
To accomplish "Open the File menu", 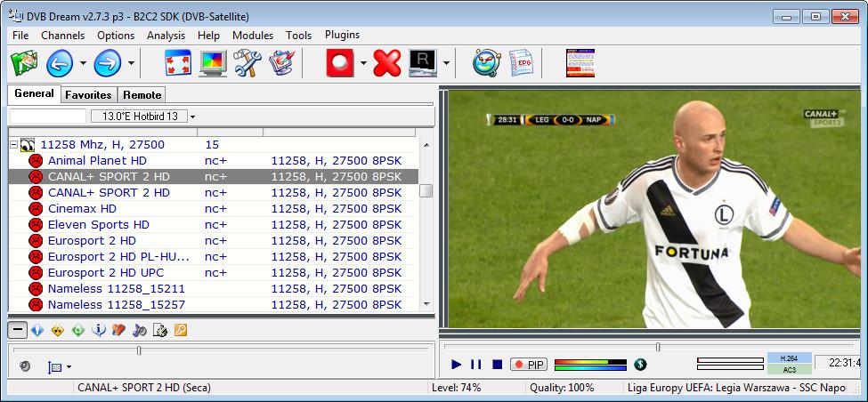I will coord(20,36).
